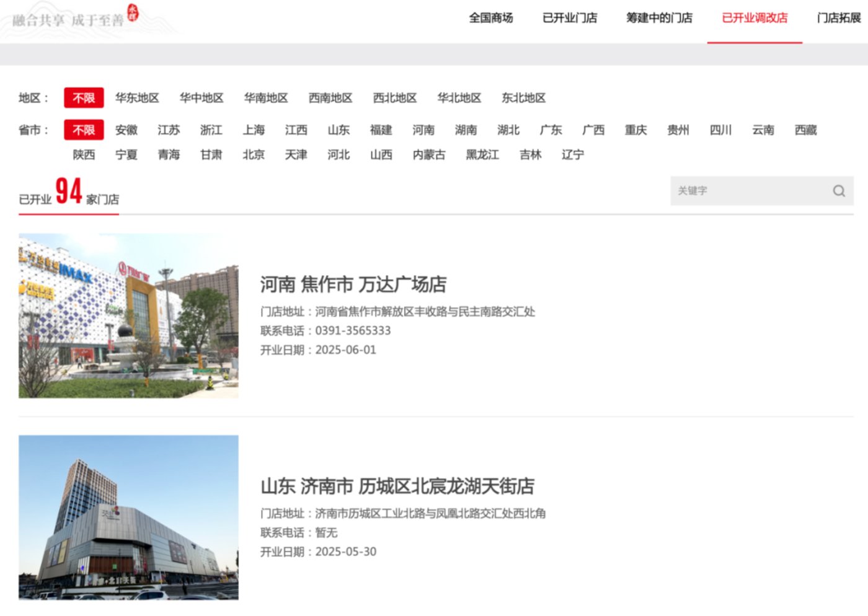868x616 pixels.
Task: Click the site logo at top left
Action: click(x=76, y=17)
